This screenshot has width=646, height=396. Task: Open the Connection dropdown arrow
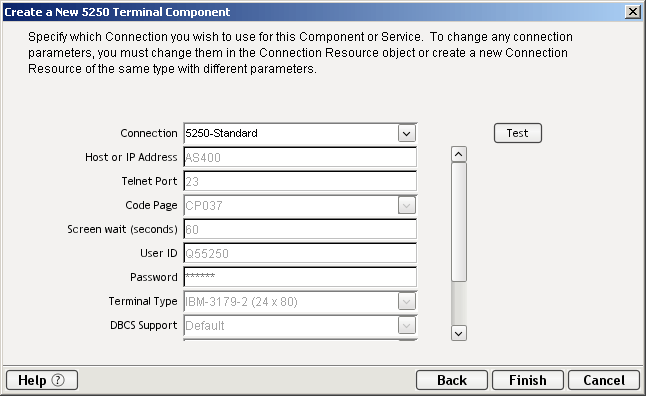(407, 134)
